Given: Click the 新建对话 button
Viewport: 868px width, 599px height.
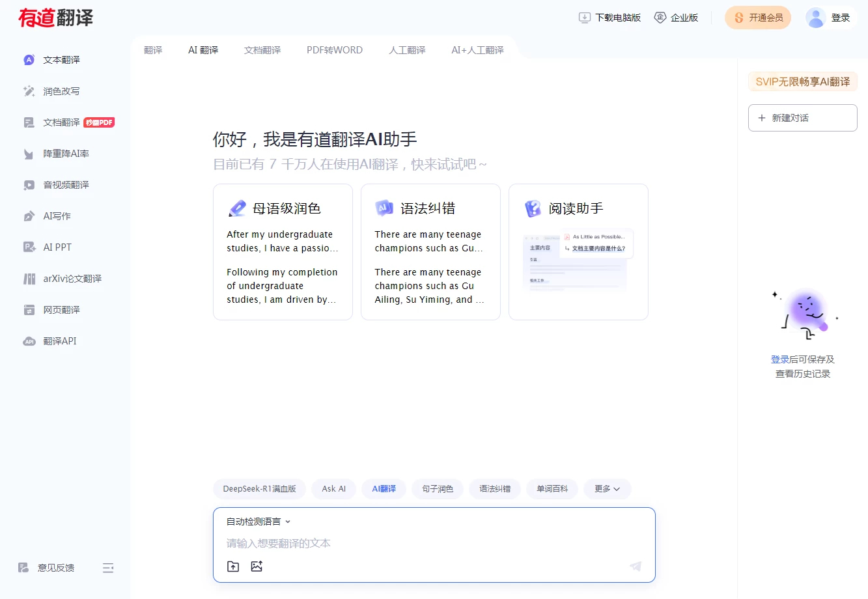Looking at the screenshot, I should coord(802,118).
